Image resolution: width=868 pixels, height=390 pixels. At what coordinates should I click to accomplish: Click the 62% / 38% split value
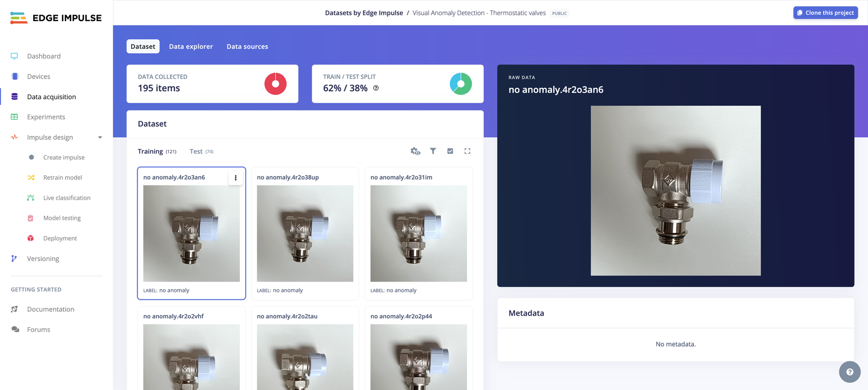coord(345,88)
